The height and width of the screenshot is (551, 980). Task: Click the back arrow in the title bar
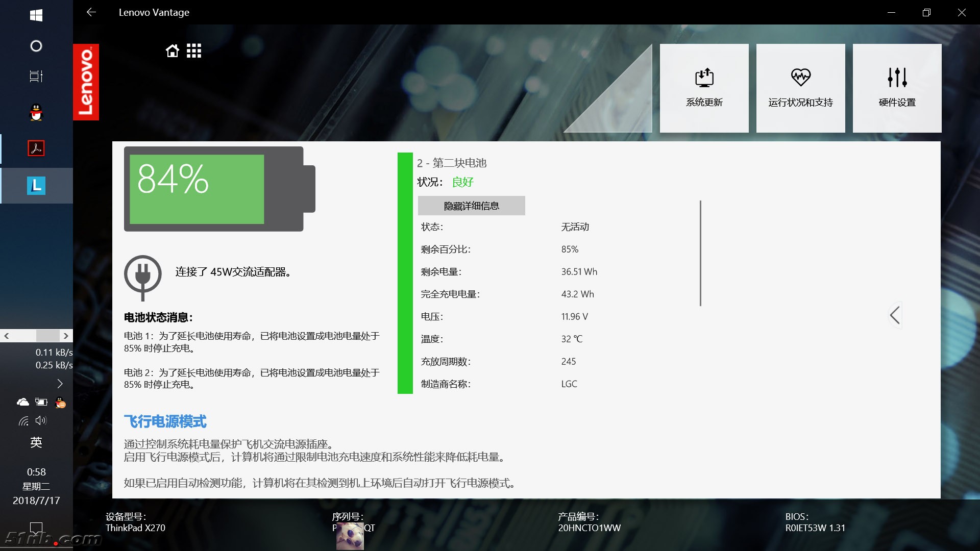(x=91, y=12)
